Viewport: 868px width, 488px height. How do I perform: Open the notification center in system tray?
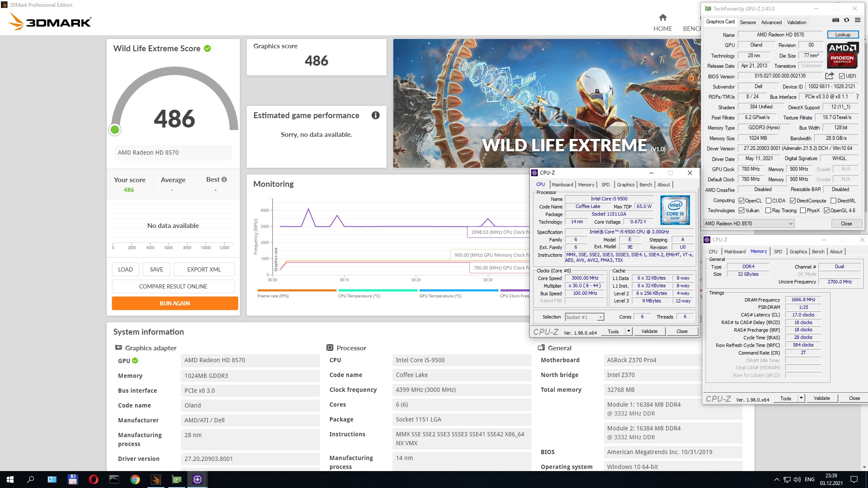coord(854,480)
